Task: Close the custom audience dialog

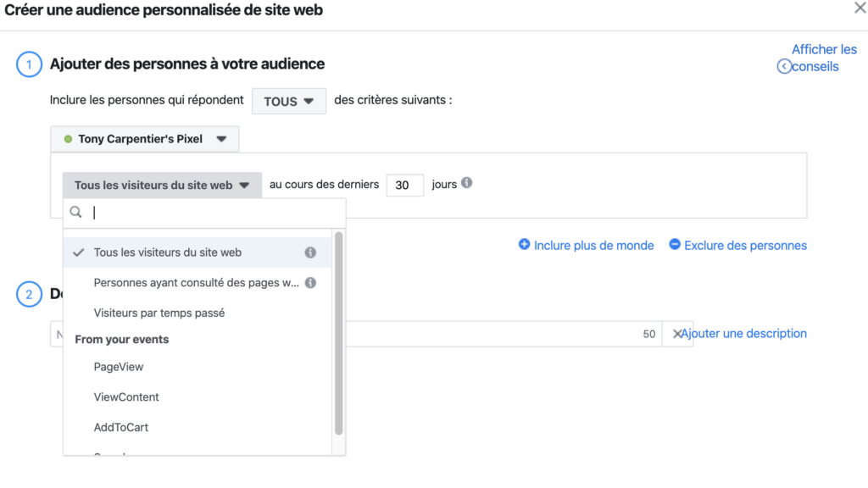Action: click(x=860, y=8)
